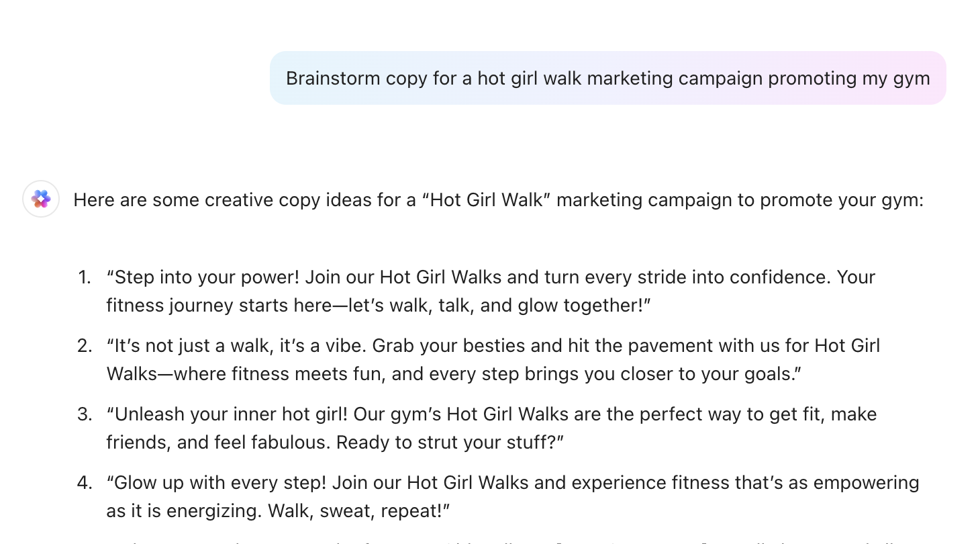
Task: Click list number 2 marker
Action: point(84,346)
